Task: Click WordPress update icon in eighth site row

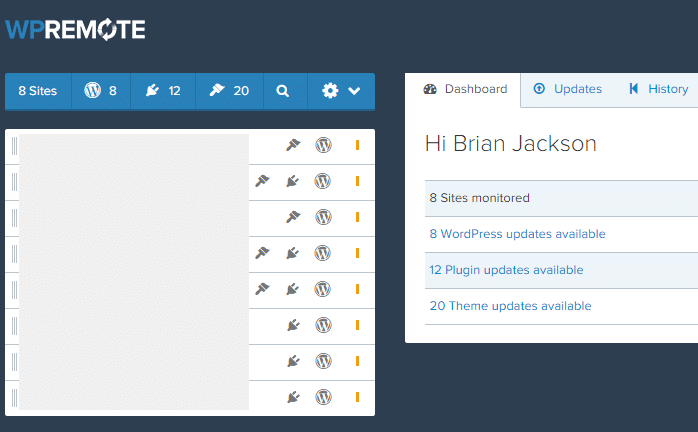Action: [324, 397]
